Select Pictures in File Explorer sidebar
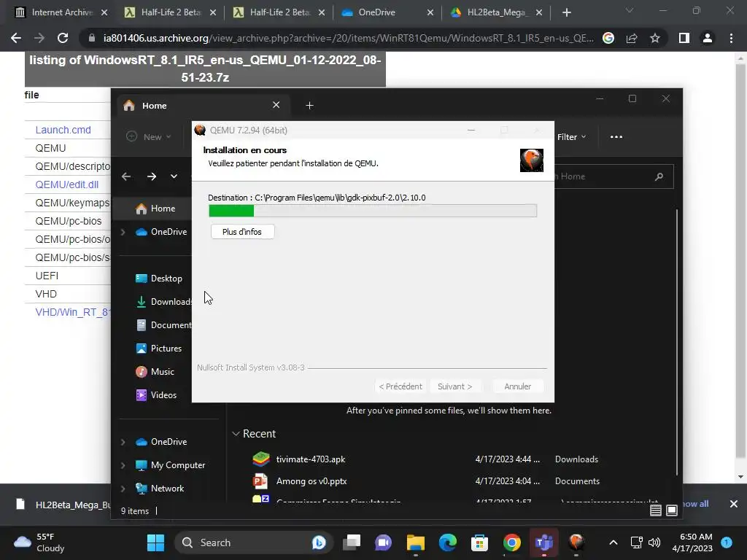 tap(158, 349)
